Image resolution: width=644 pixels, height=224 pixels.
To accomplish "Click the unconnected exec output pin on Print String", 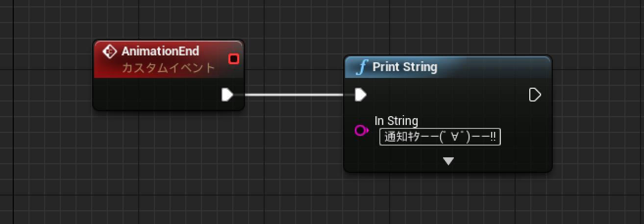I will 535,95.
